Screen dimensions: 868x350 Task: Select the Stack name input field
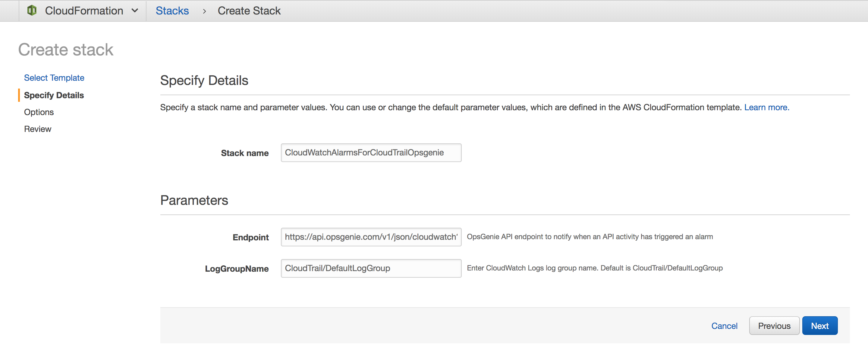(x=371, y=153)
